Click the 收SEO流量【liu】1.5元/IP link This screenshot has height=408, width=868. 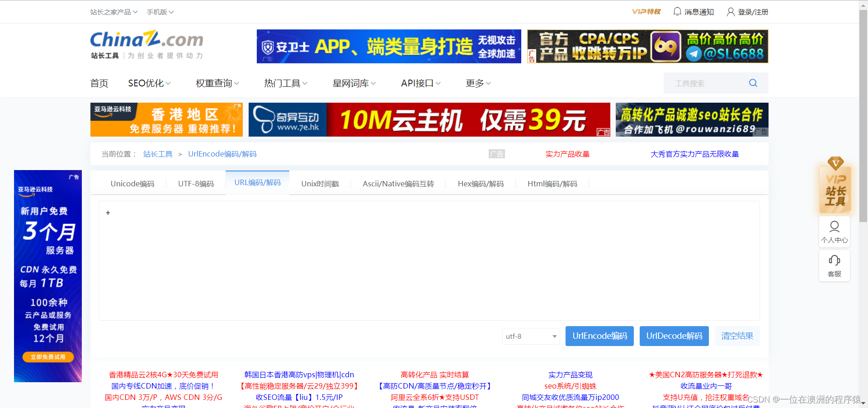tap(299, 398)
